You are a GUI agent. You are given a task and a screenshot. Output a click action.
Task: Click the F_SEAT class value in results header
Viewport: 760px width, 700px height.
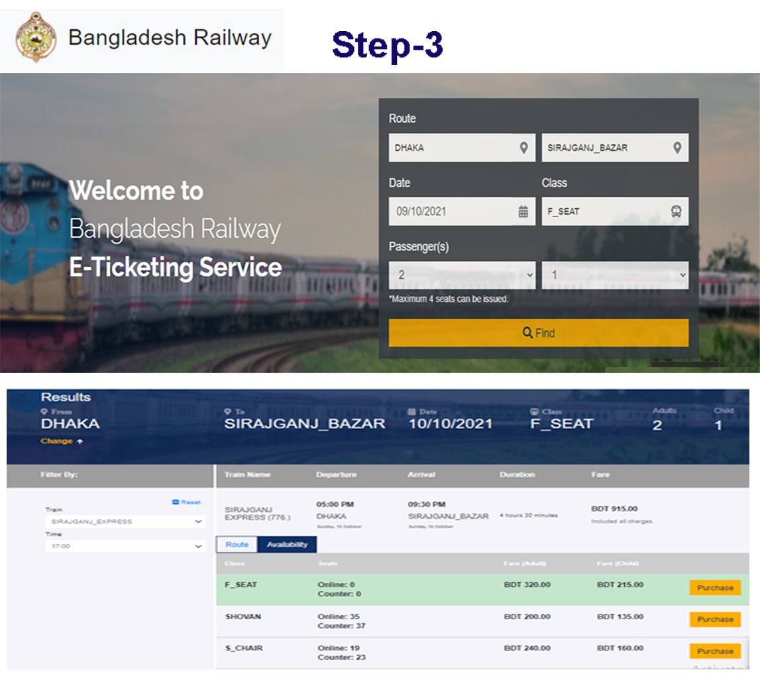(x=562, y=424)
